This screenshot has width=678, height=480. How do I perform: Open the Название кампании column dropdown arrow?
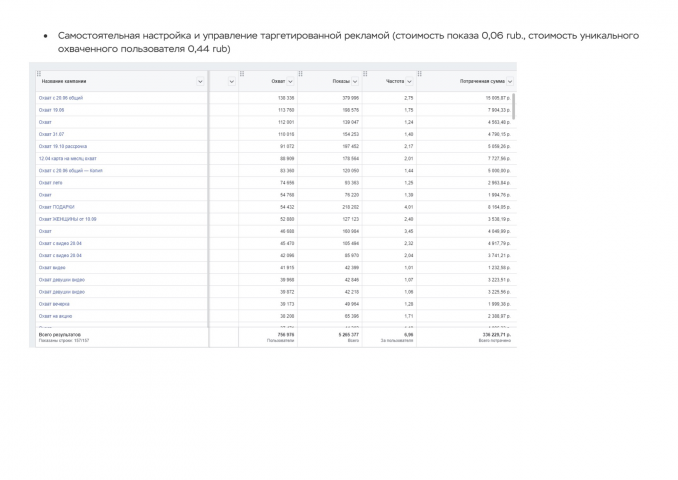[200, 81]
